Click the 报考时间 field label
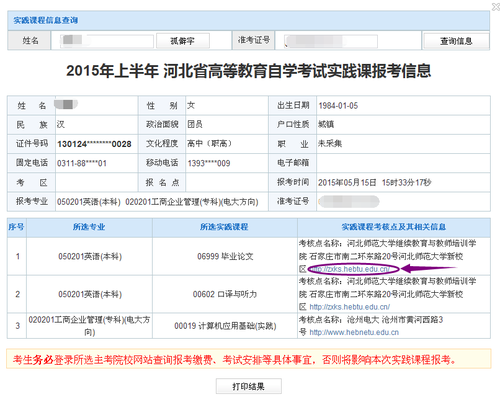Image resolution: width=500 pixels, height=398 pixels. pos(293,182)
